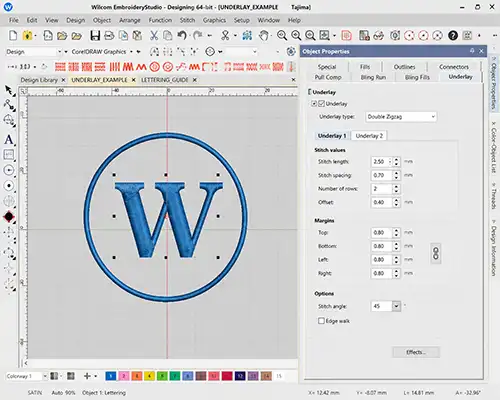500x400 pixels.
Task: Adjust the Number of rows spinner
Action: (x=396, y=189)
